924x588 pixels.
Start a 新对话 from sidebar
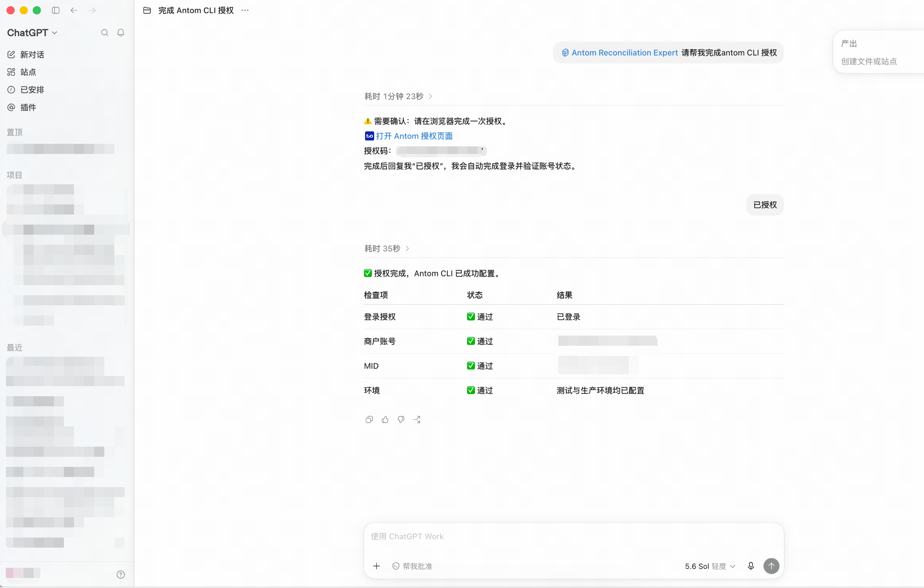click(26, 55)
